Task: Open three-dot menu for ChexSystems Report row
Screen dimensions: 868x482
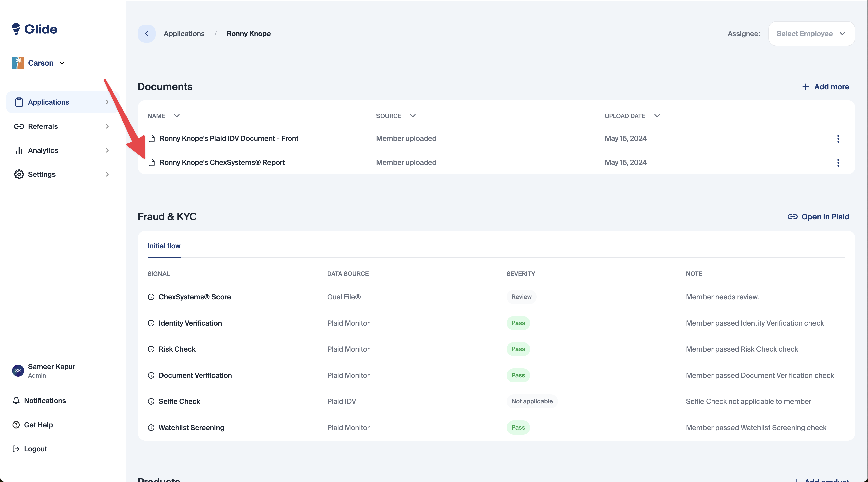Action: 838,163
